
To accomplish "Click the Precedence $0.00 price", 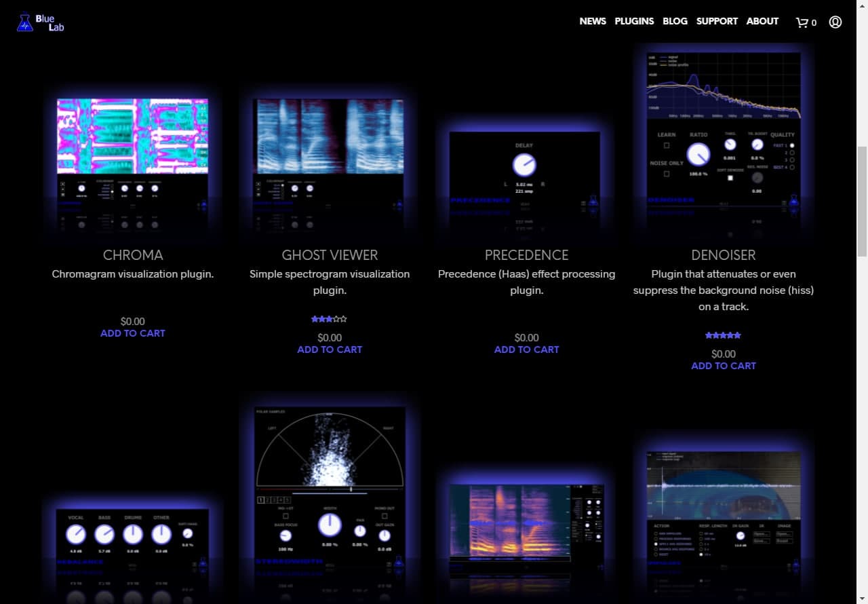I will [x=526, y=337].
